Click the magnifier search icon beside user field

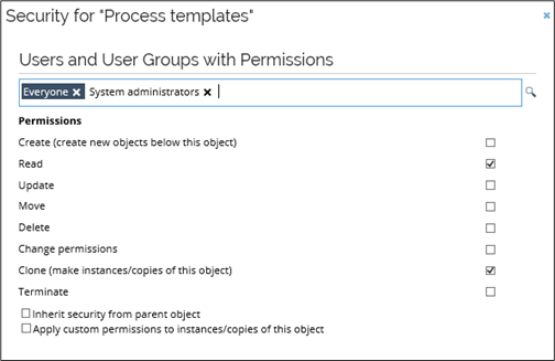tap(530, 92)
